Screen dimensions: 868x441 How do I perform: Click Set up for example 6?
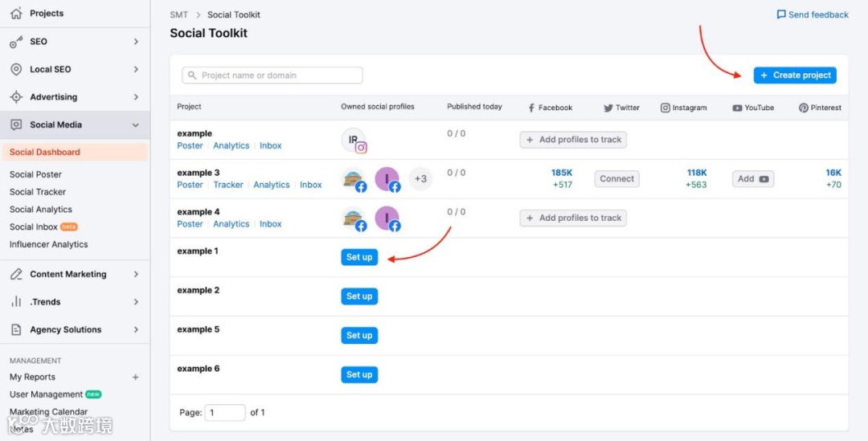tap(359, 374)
